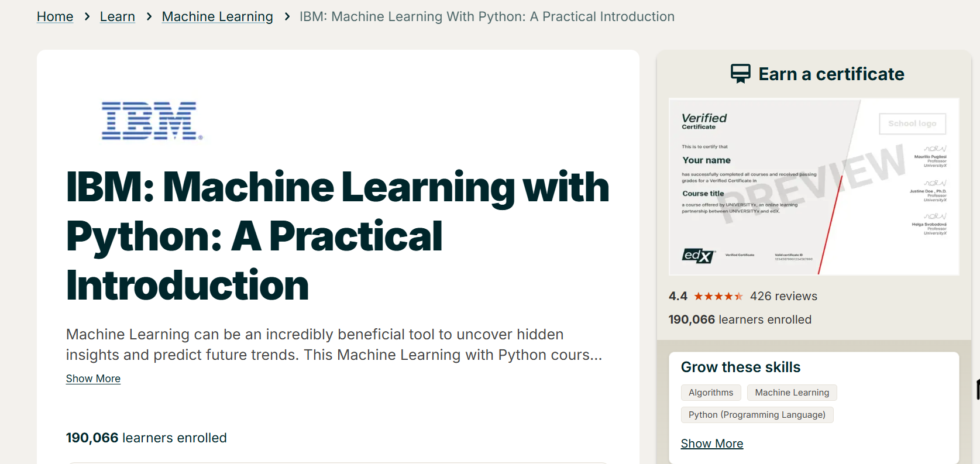Select the Python (Programming Language) skill tag
Screen dimensions: 980x464
757,415
